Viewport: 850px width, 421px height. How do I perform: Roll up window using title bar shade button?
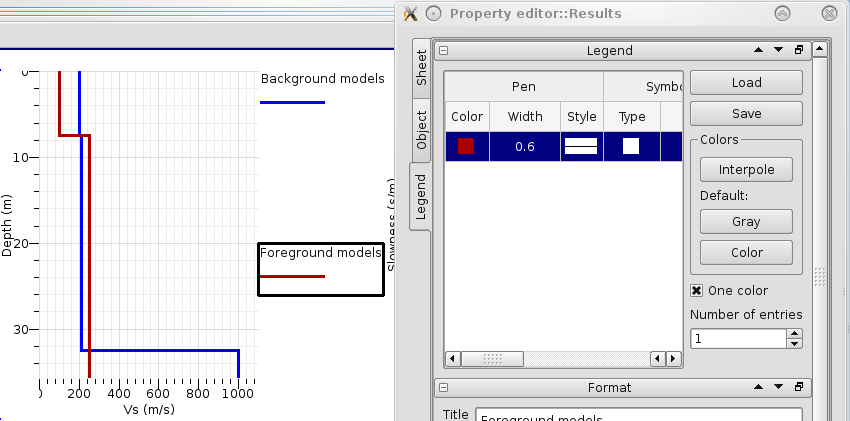click(x=783, y=13)
